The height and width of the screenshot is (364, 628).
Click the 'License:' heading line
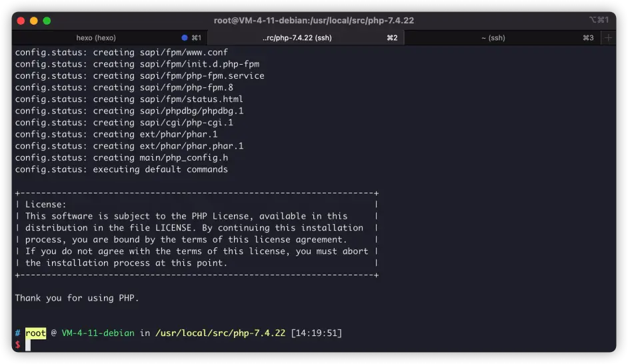pos(45,204)
